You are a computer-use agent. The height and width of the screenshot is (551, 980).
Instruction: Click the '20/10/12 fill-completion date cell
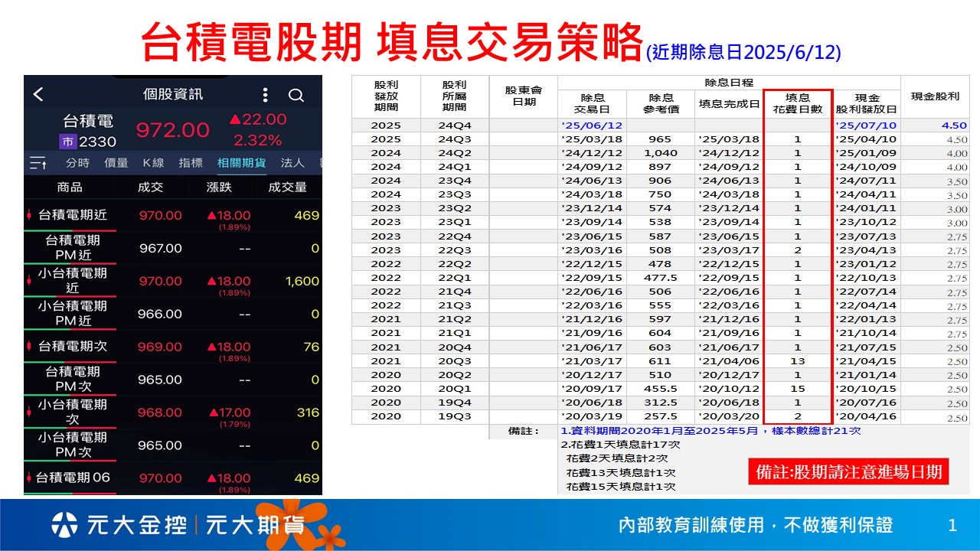click(x=729, y=389)
